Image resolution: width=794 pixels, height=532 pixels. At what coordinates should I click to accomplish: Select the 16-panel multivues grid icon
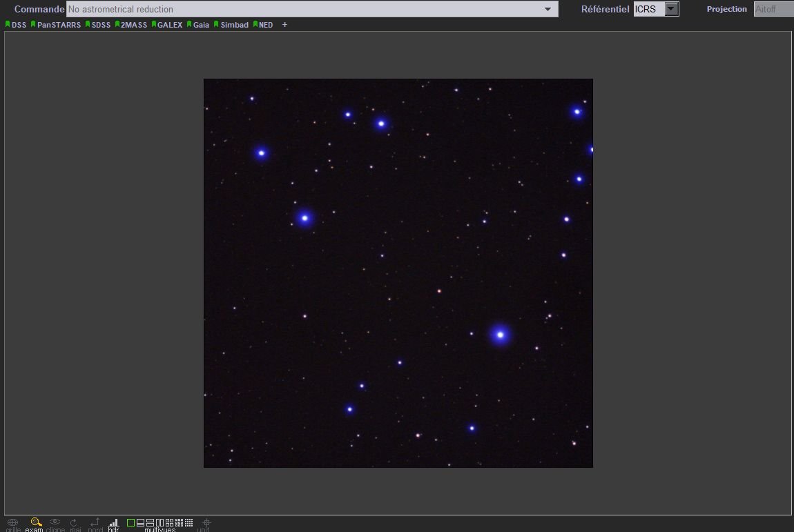coord(188,522)
